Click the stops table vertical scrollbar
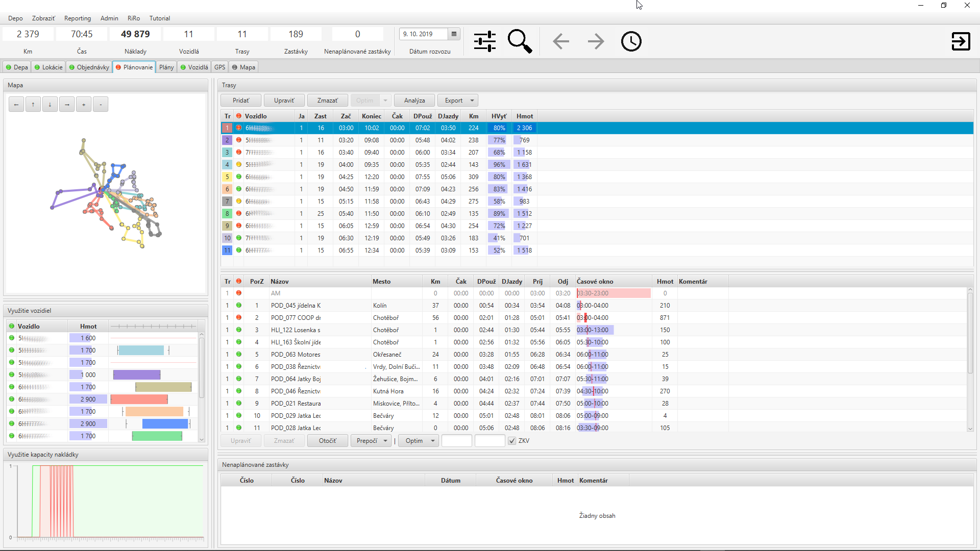 tap(970, 332)
